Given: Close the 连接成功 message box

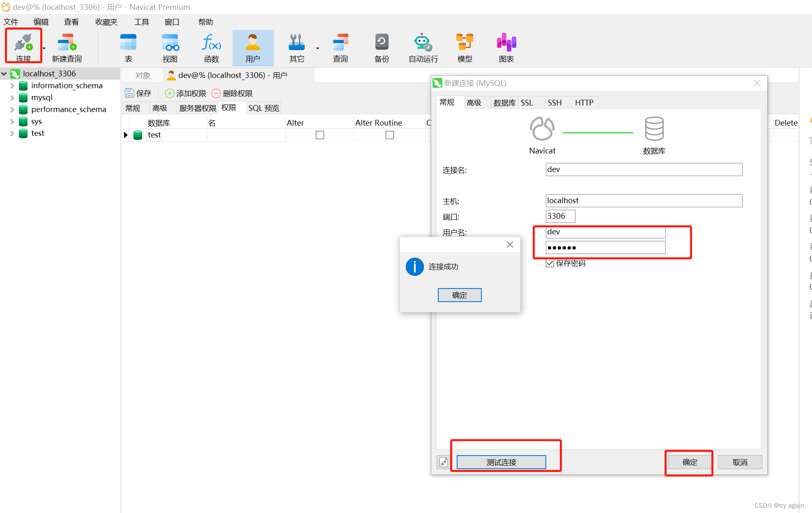Looking at the screenshot, I should 510,244.
